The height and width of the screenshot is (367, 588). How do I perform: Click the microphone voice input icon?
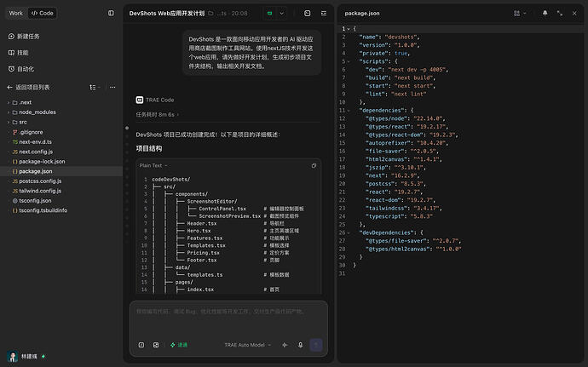point(300,345)
